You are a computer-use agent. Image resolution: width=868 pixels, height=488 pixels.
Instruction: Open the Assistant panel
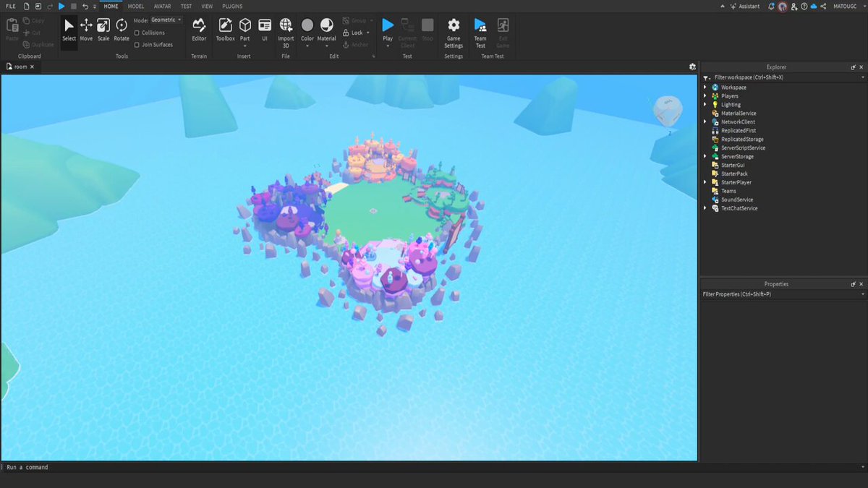point(744,6)
